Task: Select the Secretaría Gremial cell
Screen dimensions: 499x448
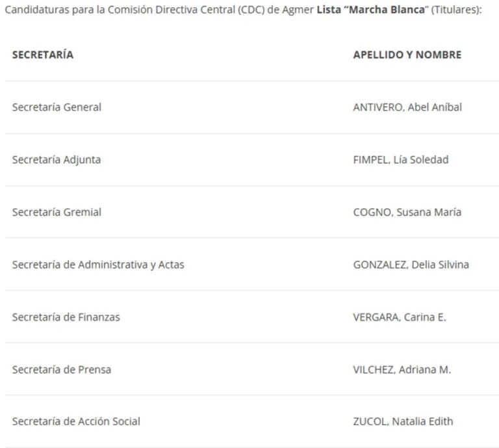Action: [57, 212]
